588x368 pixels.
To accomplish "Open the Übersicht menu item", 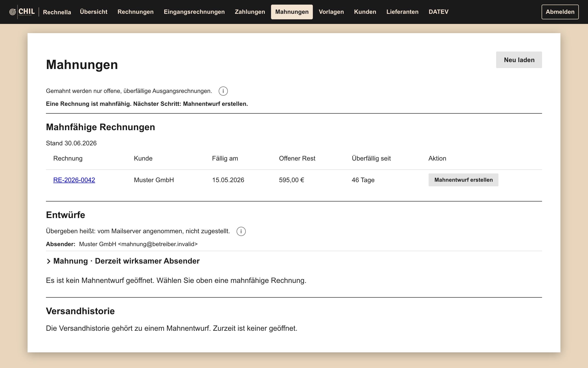I will tap(93, 12).
